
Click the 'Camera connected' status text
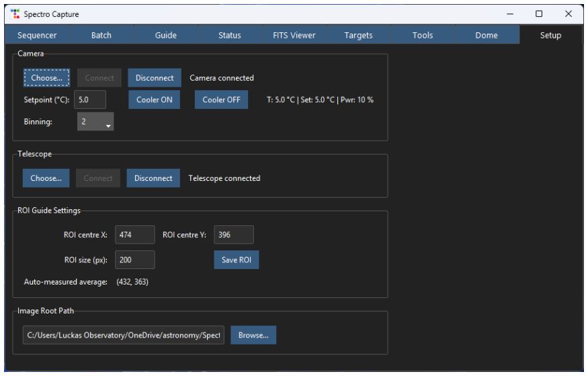(x=222, y=78)
